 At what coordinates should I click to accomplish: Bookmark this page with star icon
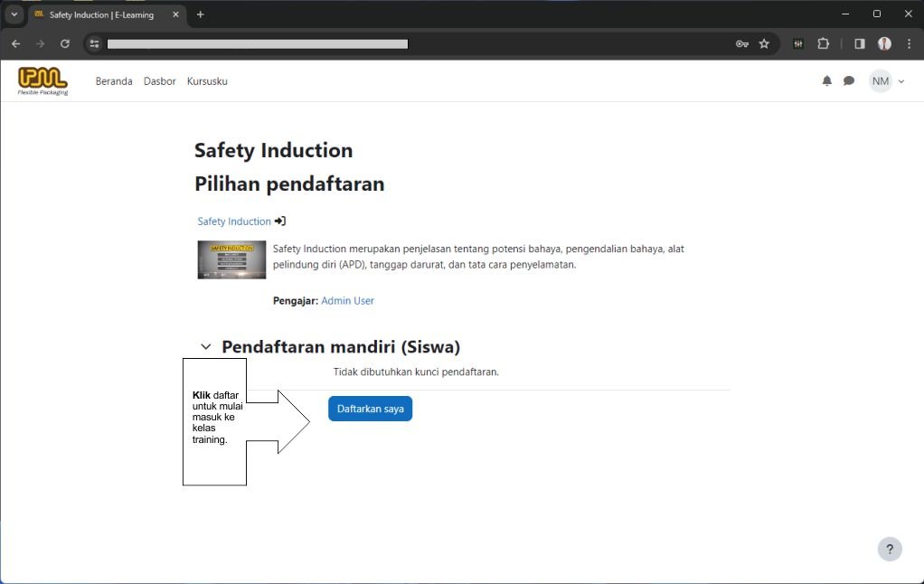pos(764,43)
